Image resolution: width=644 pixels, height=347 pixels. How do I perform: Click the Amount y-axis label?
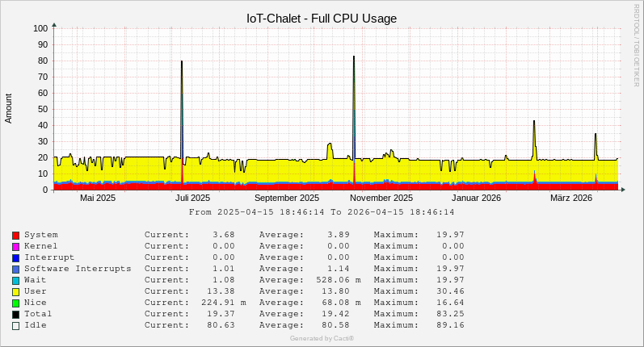click(9, 108)
